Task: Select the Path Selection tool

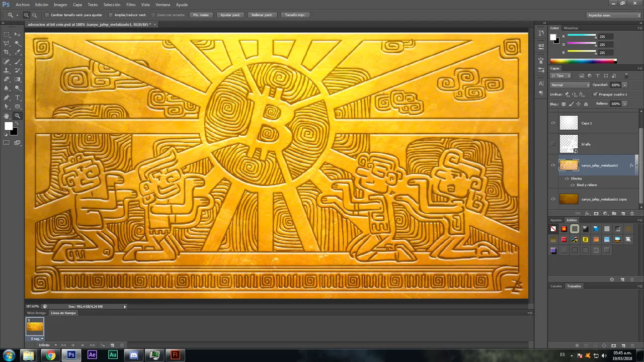Action: (x=7, y=107)
